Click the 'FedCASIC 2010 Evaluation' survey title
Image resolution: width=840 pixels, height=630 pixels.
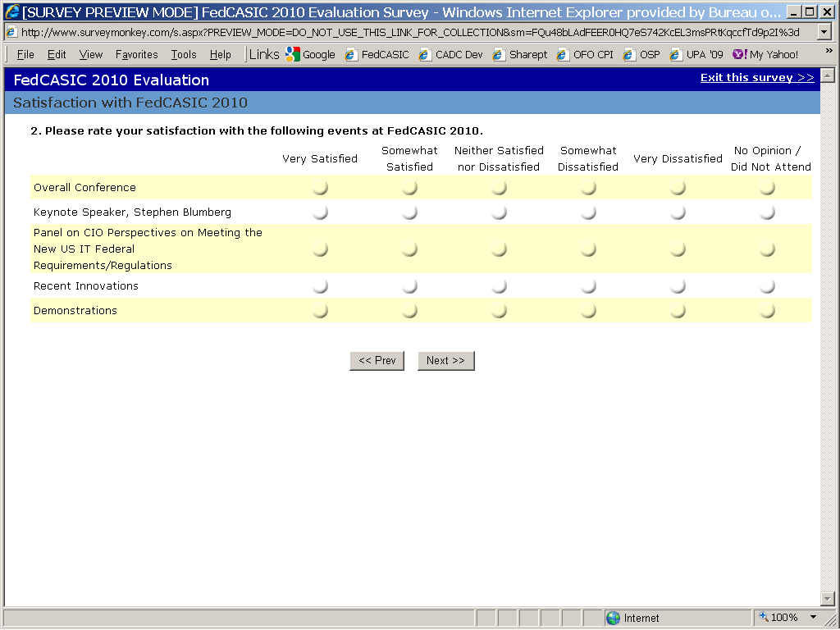click(x=112, y=80)
